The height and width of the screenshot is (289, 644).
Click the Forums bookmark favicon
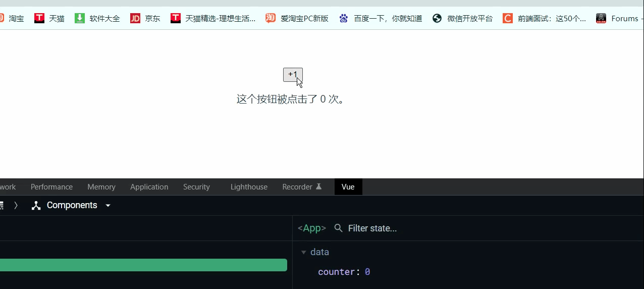(601, 18)
